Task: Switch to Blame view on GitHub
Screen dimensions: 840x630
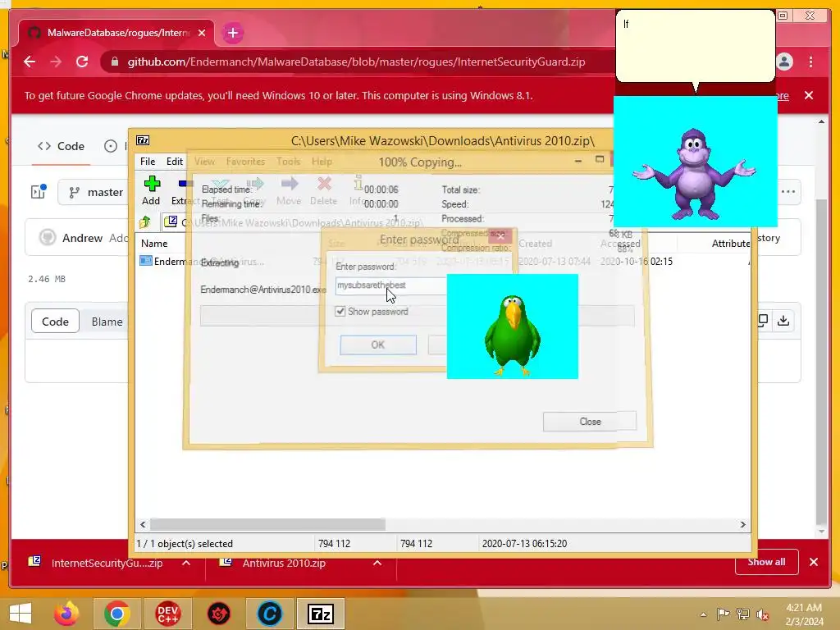Action: click(x=107, y=322)
